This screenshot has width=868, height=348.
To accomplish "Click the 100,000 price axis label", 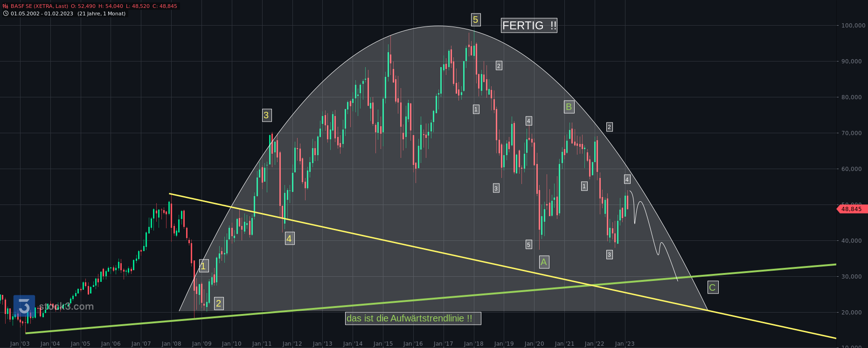I will coord(854,26).
